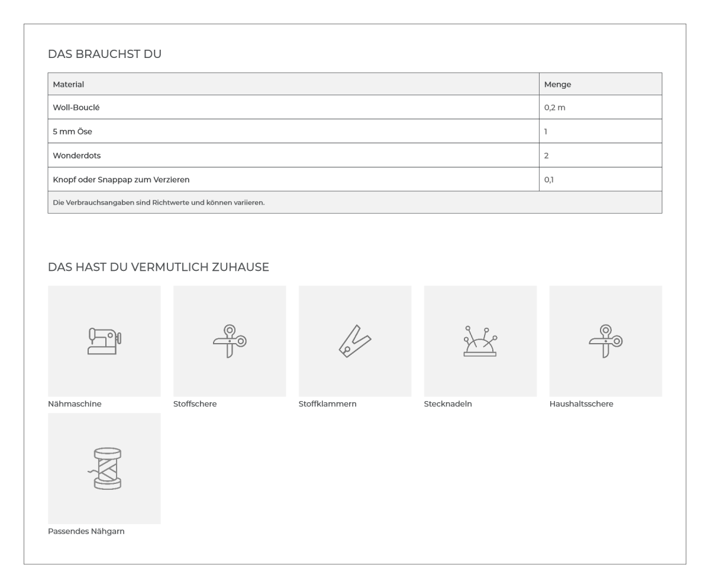Click the DAS BRAUCHST DU heading
This screenshot has width=710, height=588.
pos(105,54)
